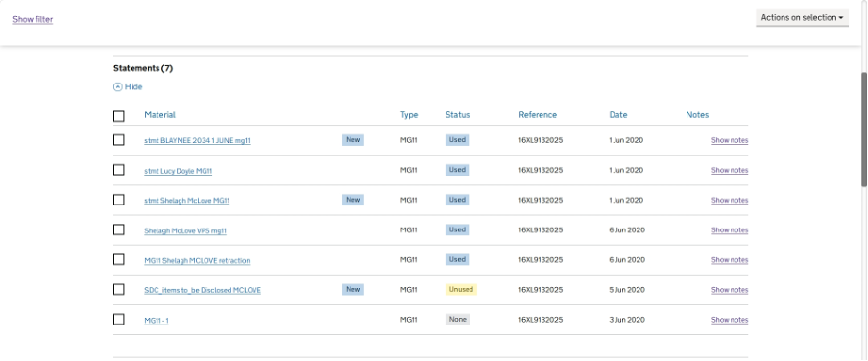Select the Shelagh McLove VPS mg11 checkbox
868x361 pixels.
tap(118, 229)
